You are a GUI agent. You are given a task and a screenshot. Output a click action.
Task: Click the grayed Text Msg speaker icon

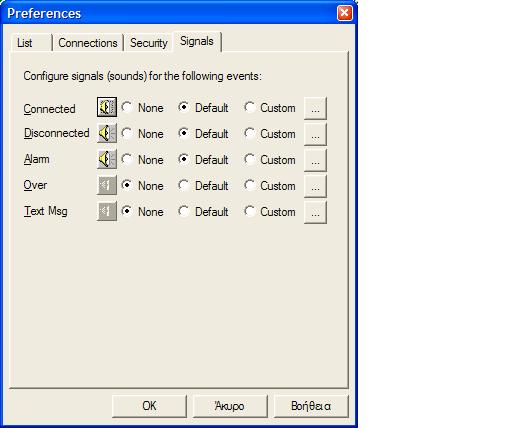click(x=107, y=211)
